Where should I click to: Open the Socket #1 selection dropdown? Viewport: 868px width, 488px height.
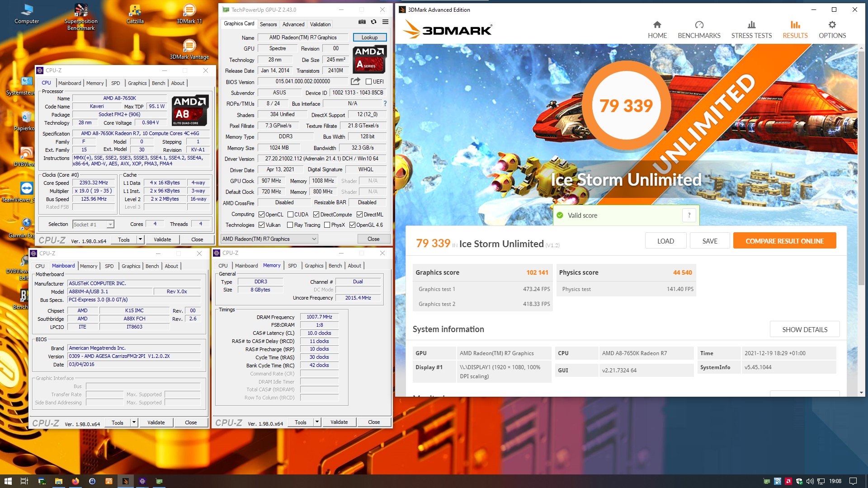pyautogui.click(x=93, y=225)
